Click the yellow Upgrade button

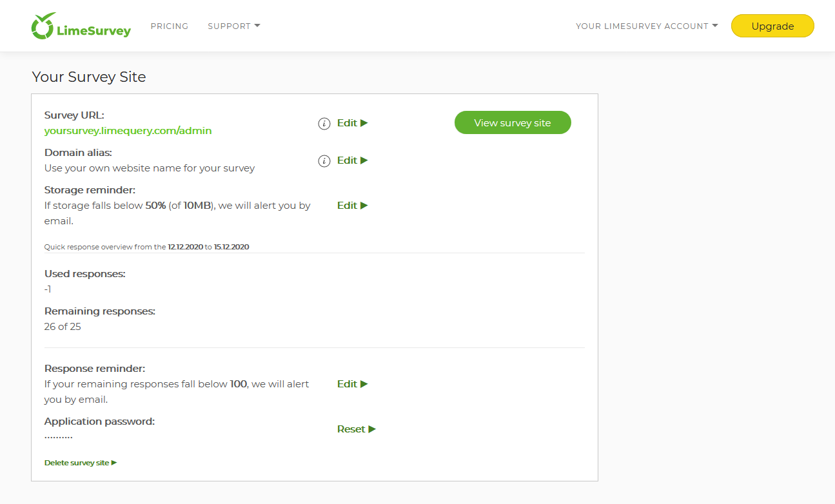click(x=772, y=26)
